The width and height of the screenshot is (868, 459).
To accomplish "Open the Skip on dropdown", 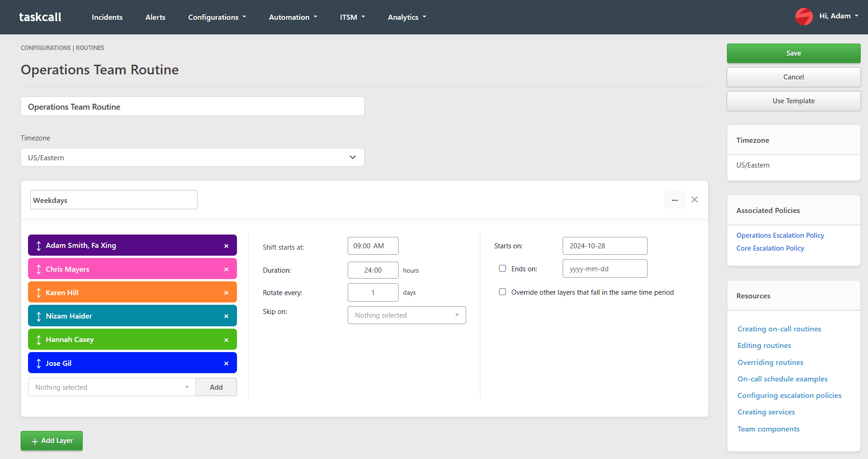I will (x=406, y=315).
